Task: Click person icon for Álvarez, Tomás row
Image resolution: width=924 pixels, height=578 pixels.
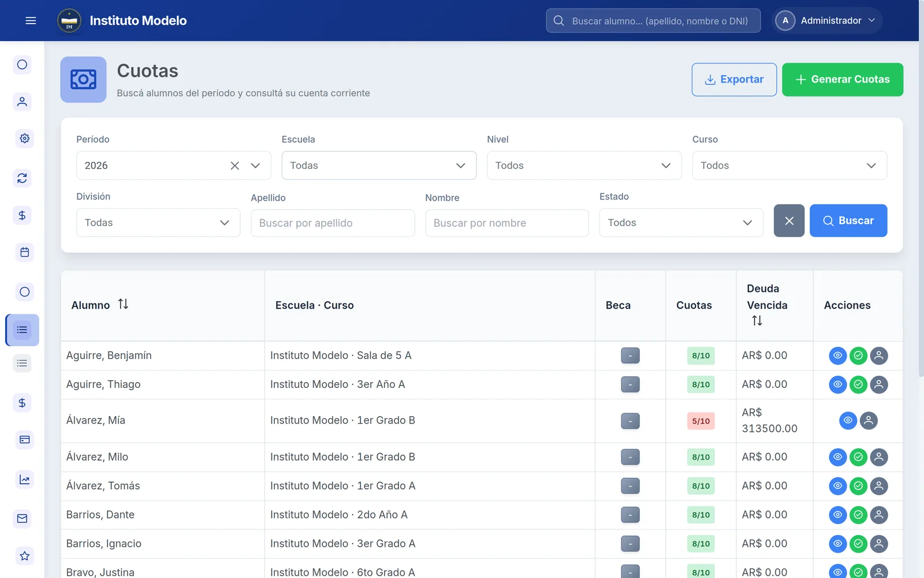Action: coord(879,486)
